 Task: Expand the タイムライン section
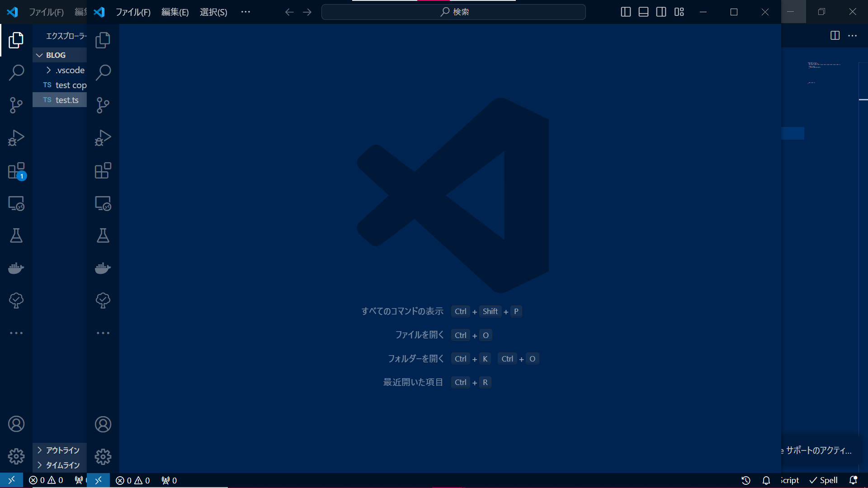[60, 465]
